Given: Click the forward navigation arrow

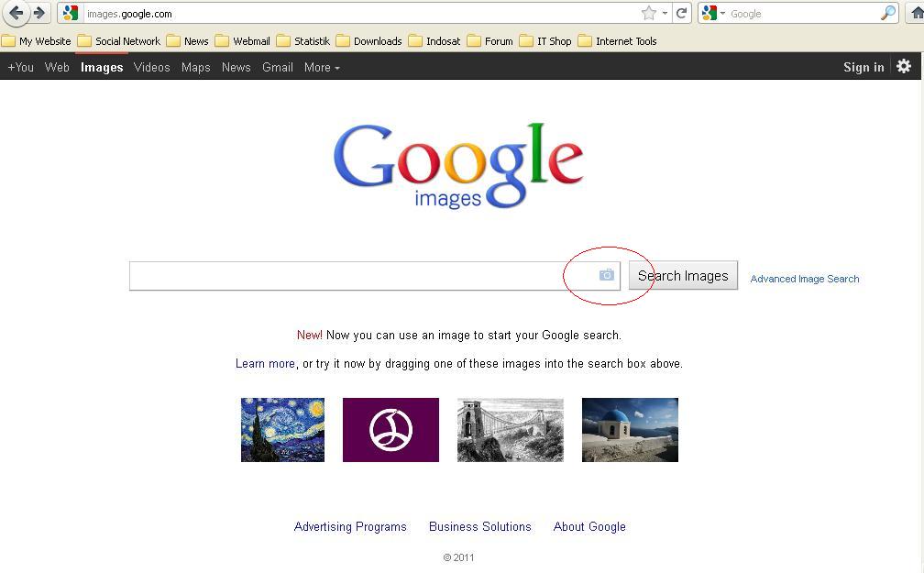Looking at the screenshot, I should pyautogui.click(x=37, y=13).
